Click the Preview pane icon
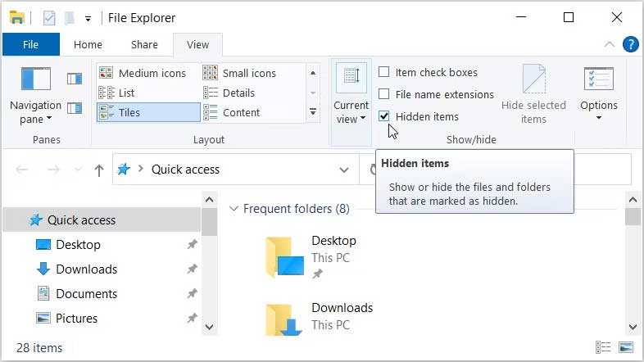644x362 pixels. [75, 79]
